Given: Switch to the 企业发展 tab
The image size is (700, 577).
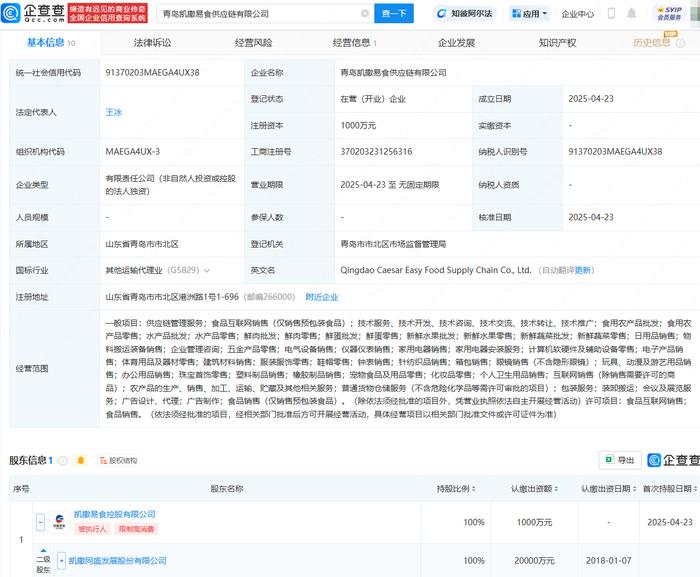Looking at the screenshot, I should [456, 43].
